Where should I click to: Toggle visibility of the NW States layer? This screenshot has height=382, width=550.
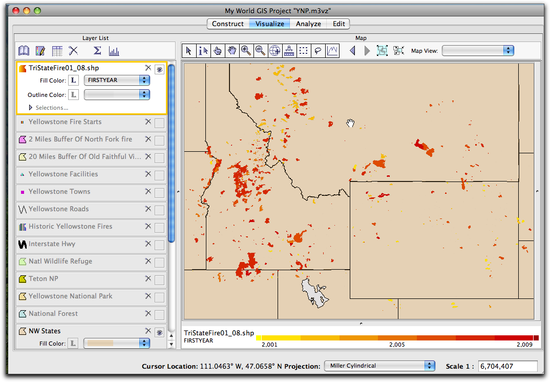click(160, 332)
